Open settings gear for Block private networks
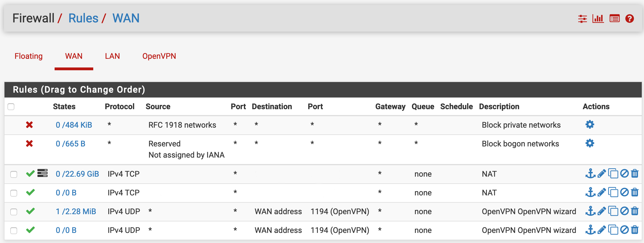The height and width of the screenshot is (243, 644). (x=590, y=125)
